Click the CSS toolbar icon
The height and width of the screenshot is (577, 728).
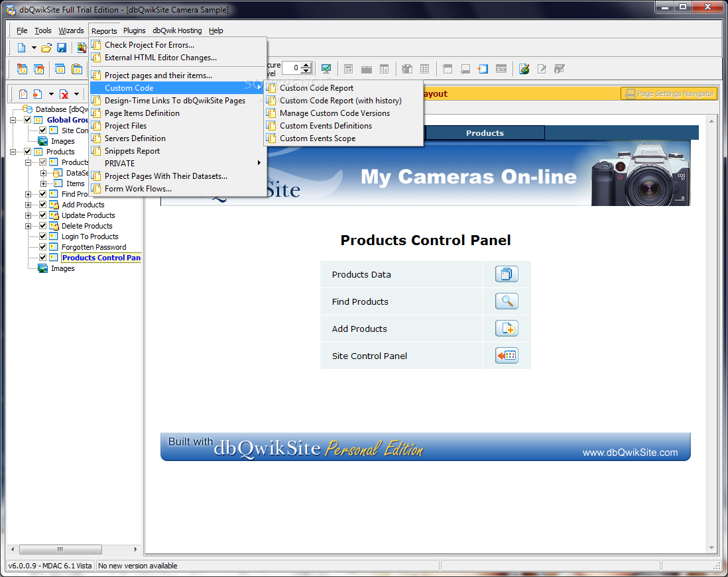tap(501, 69)
